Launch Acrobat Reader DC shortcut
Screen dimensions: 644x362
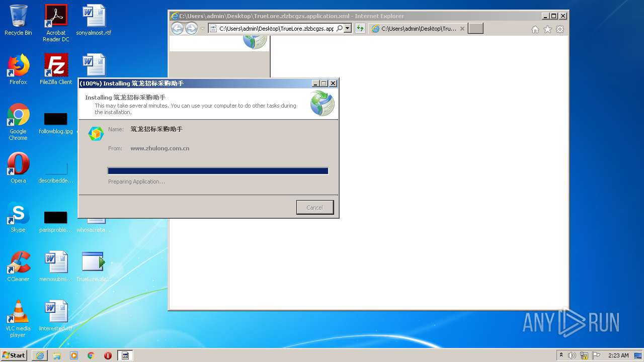coord(56,23)
